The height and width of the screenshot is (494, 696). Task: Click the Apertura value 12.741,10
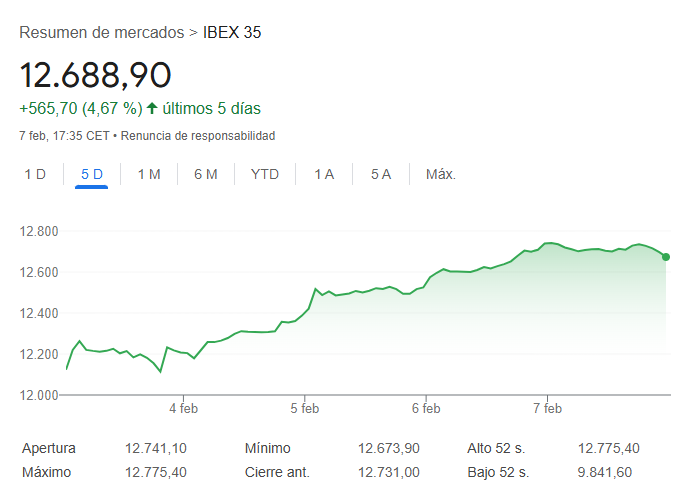click(156, 449)
